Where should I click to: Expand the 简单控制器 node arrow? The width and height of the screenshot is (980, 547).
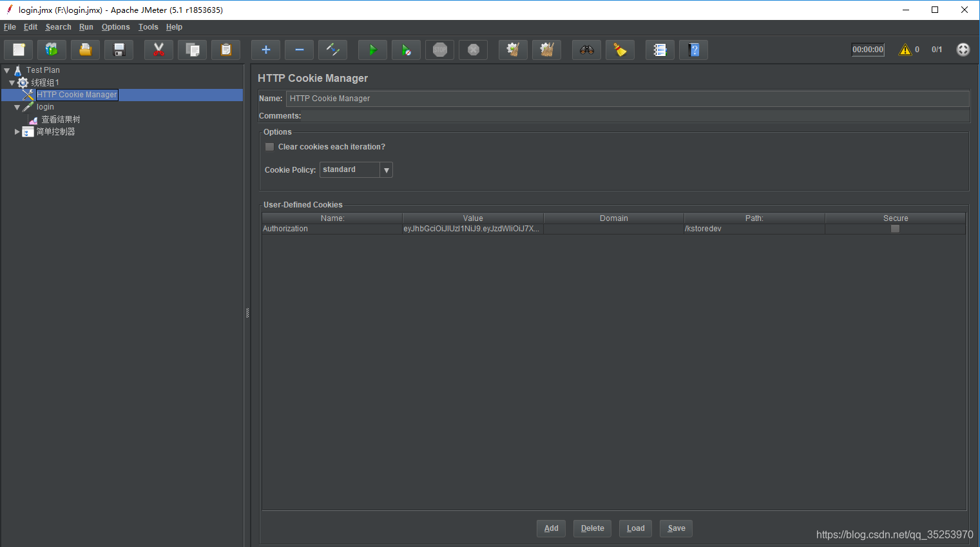[17, 131]
